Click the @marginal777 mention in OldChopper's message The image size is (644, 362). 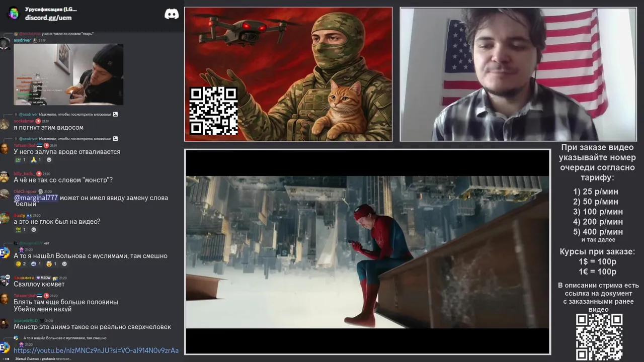(x=36, y=198)
